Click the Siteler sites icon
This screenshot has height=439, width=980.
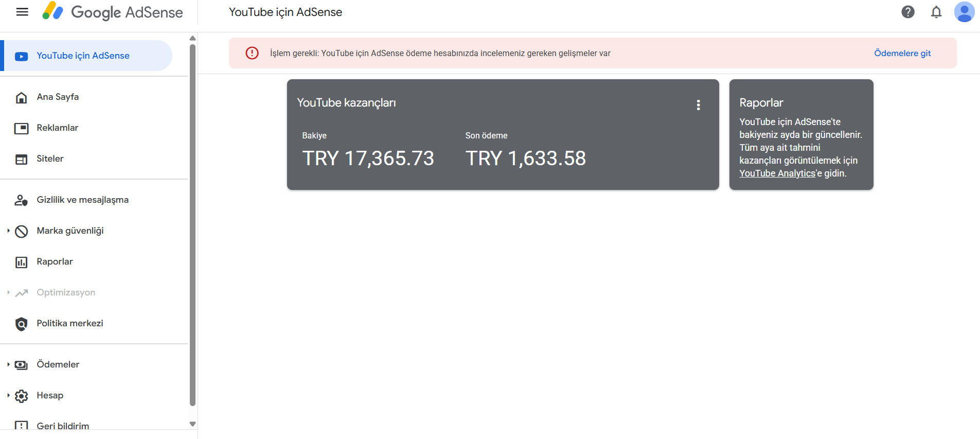pyautogui.click(x=22, y=159)
